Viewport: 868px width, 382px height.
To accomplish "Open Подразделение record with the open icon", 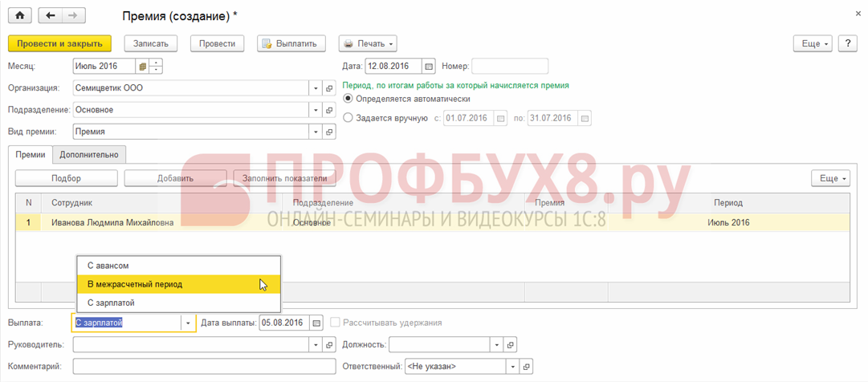I will point(329,110).
